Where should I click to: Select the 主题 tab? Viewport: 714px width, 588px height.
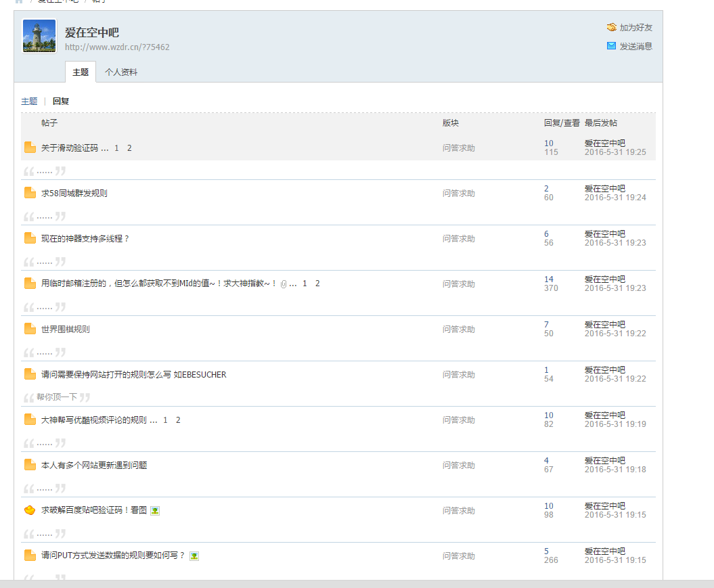pyautogui.click(x=81, y=72)
